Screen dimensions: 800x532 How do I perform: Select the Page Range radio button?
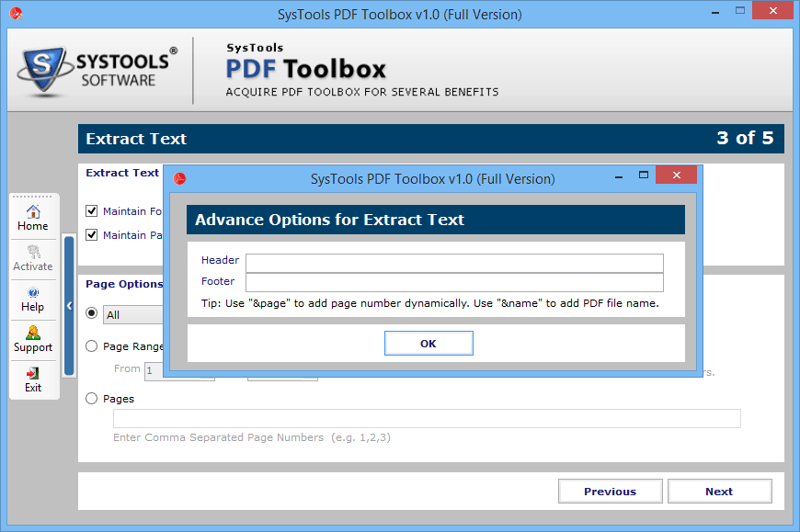coord(91,346)
